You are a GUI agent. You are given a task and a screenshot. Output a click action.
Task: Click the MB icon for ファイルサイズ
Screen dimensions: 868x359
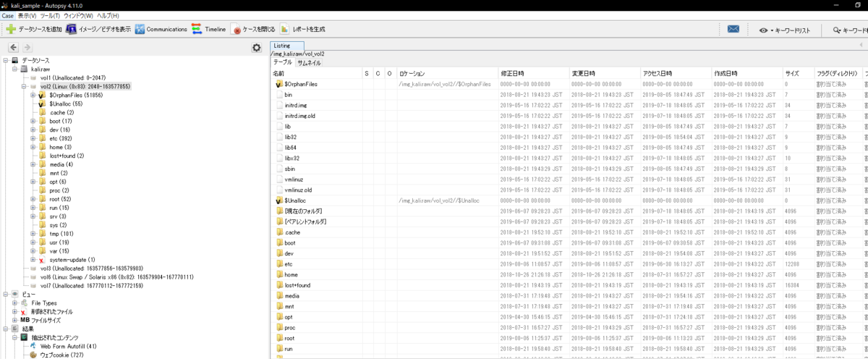tap(25, 320)
